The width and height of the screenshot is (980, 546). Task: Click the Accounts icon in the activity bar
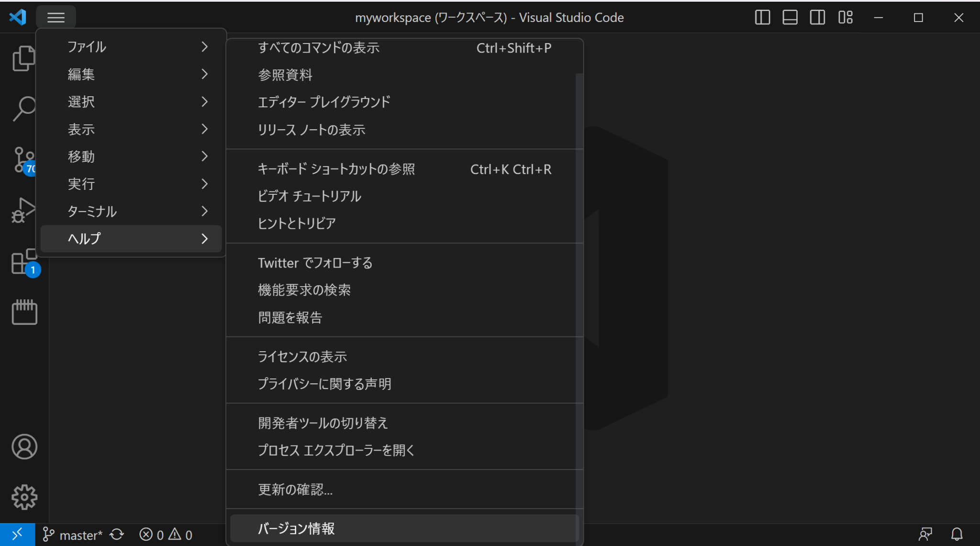[x=24, y=446]
